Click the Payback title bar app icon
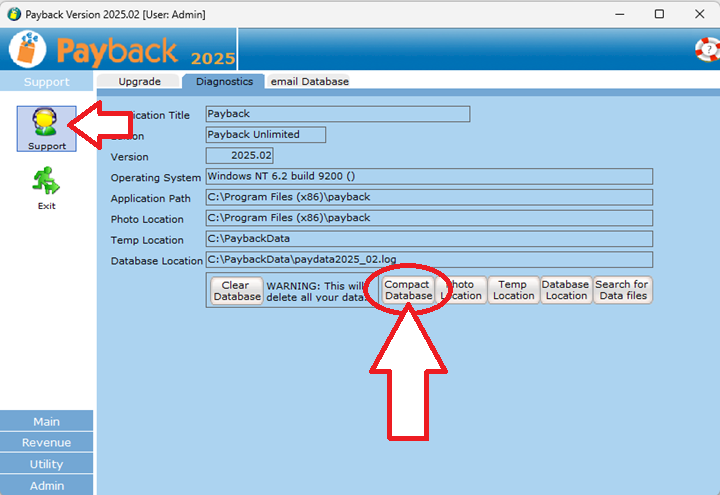Viewport: 720px width, 495px height. tap(13, 14)
